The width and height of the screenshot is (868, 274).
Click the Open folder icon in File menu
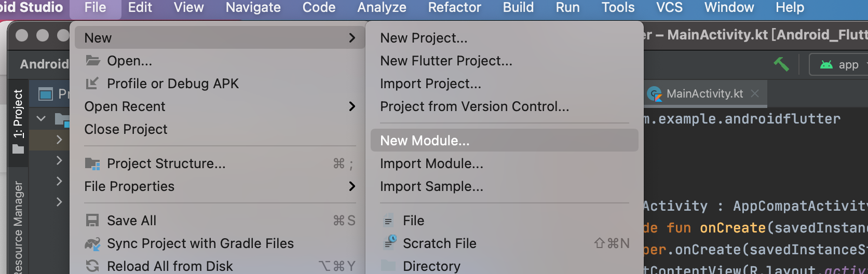click(93, 61)
